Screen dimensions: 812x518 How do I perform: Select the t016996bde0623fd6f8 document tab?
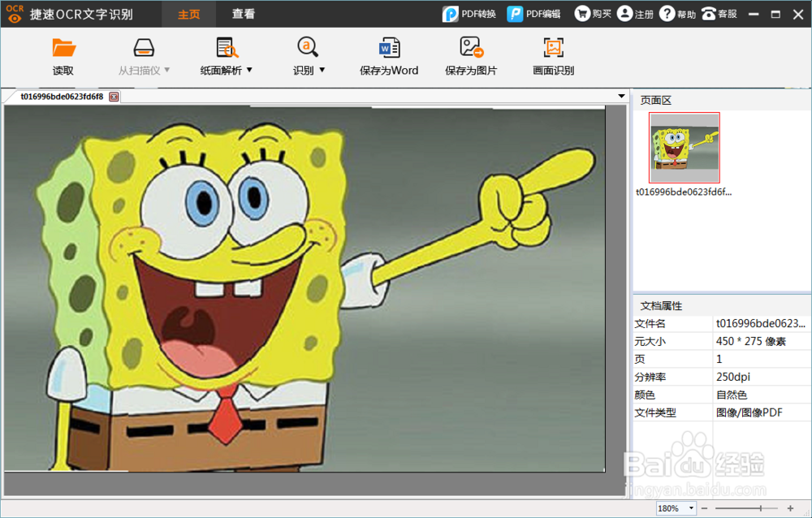tap(62, 97)
